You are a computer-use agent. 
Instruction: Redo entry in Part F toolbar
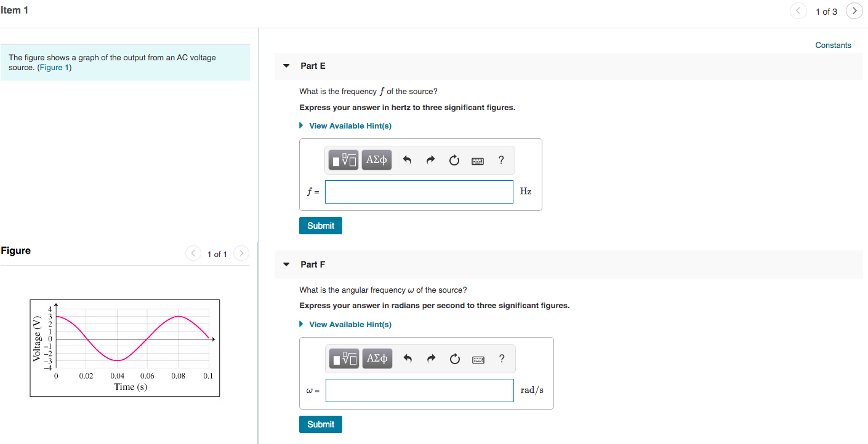(431, 359)
